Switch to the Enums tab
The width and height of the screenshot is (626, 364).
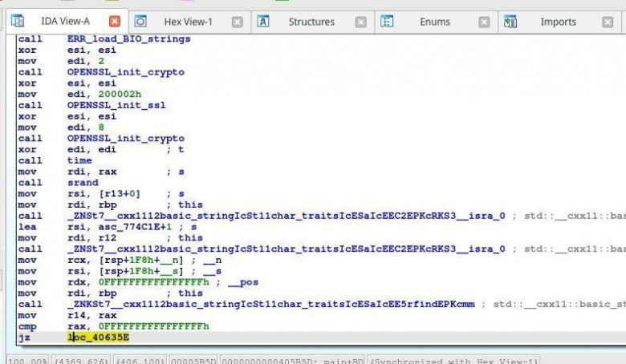[x=434, y=22]
